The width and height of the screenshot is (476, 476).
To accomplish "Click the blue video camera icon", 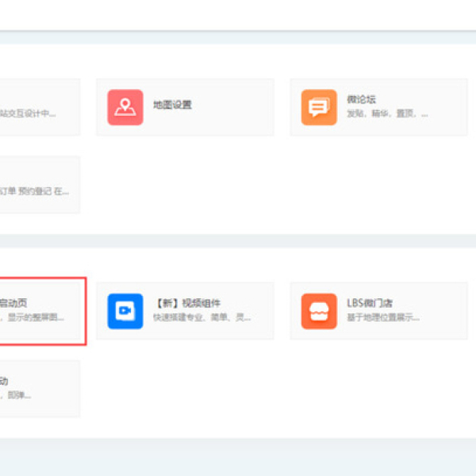I will pos(125,311).
